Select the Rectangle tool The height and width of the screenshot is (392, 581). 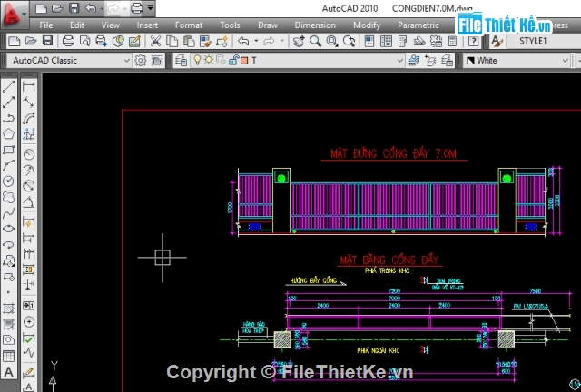(x=8, y=150)
